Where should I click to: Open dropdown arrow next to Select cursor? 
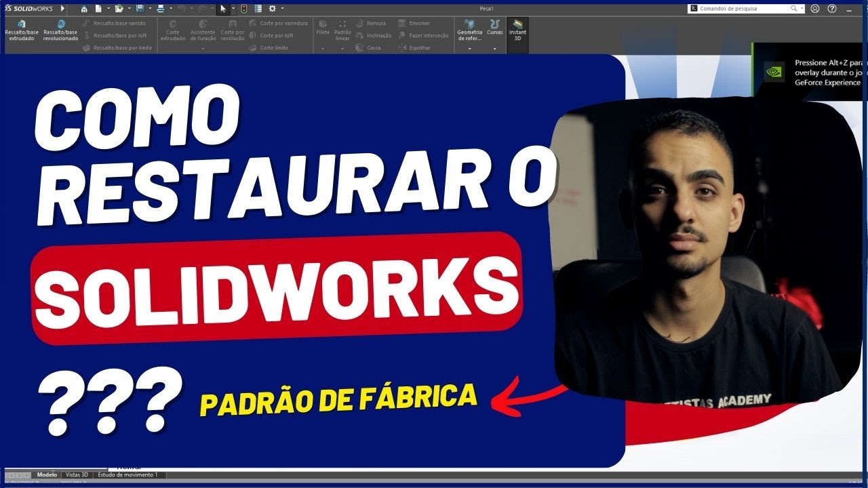click(x=233, y=9)
